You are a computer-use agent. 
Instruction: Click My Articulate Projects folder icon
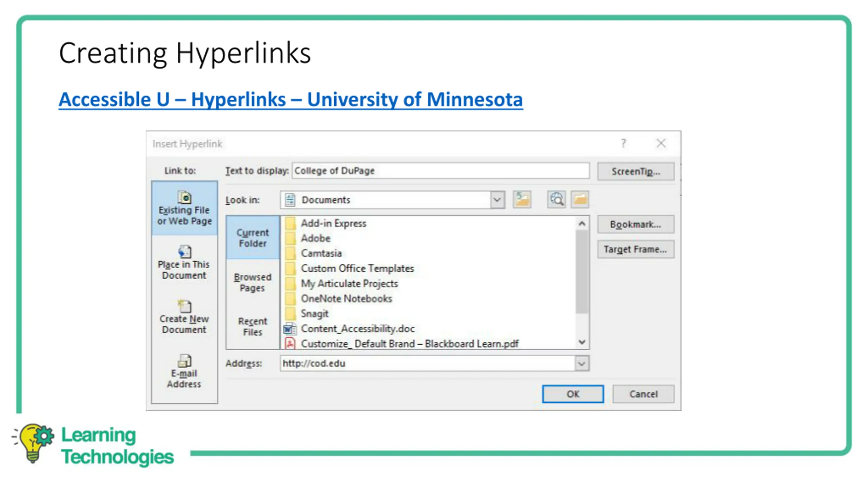pyautogui.click(x=290, y=283)
